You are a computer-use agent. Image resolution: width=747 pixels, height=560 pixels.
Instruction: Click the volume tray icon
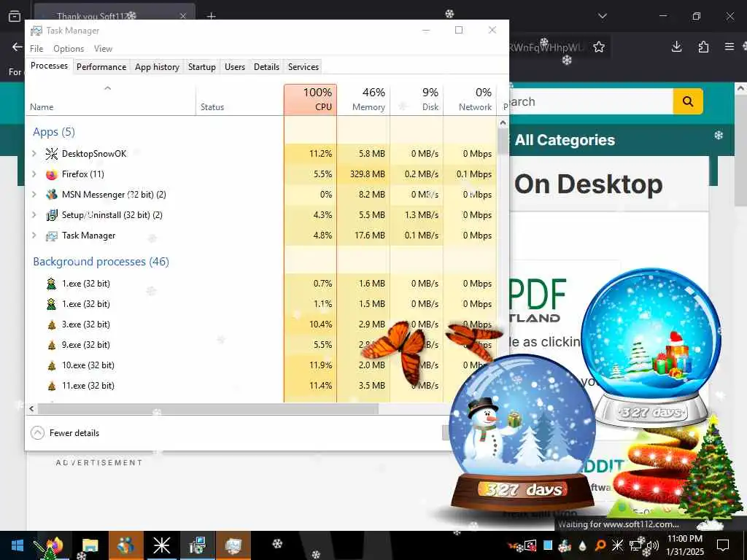(x=653, y=545)
